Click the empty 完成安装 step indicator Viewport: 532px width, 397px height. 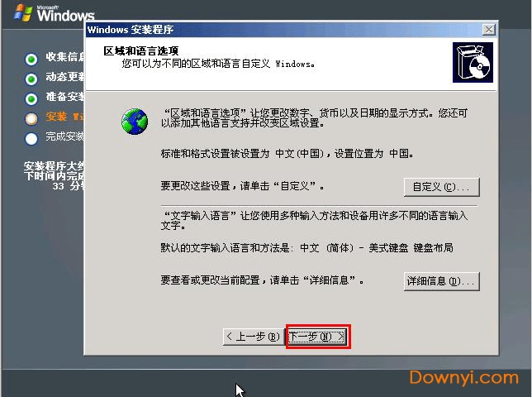click(x=31, y=138)
